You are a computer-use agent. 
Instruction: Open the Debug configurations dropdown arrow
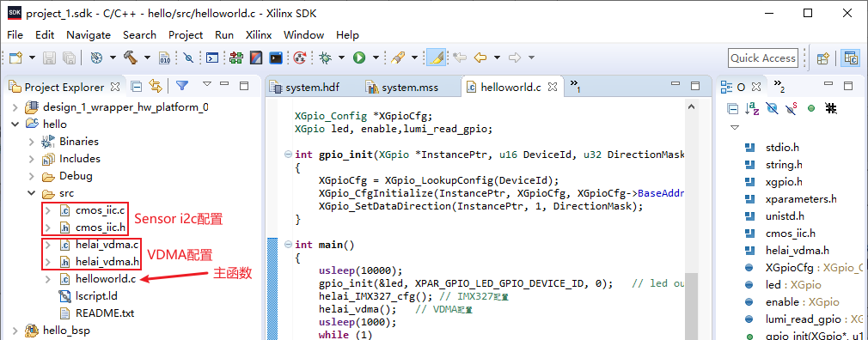click(x=341, y=58)
